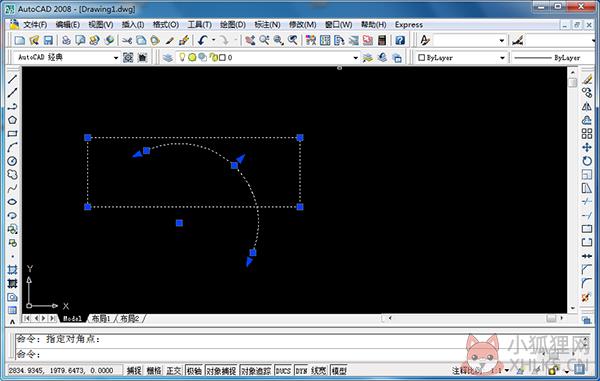
Task: Toggle DUCS in the status bar
Action: pyautogui.click(x=283, y=370)
